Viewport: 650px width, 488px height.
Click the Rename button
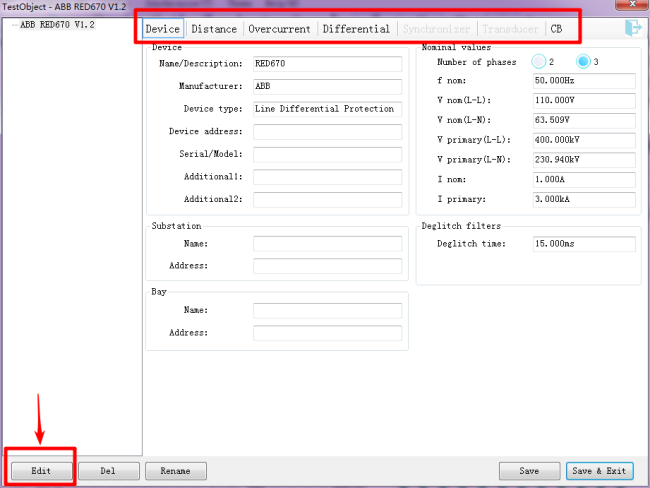pos(175,470)
